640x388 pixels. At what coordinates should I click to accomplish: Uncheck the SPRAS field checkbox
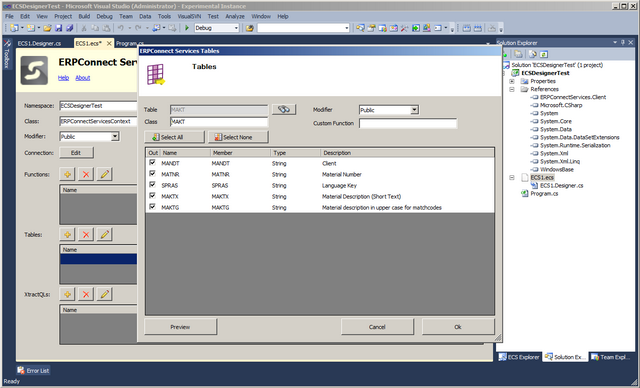tap(152, 184)
